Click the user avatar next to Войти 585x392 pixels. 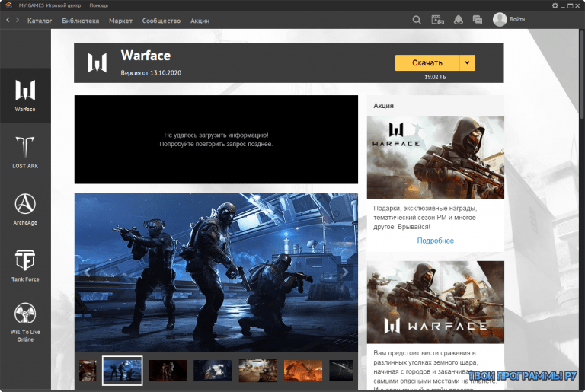tap(500, 19)
